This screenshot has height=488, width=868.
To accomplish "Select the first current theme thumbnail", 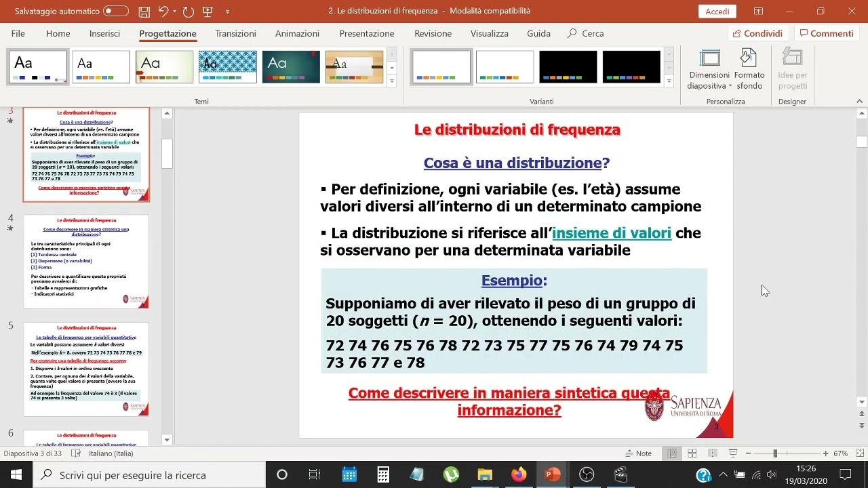I will [38, 66].
